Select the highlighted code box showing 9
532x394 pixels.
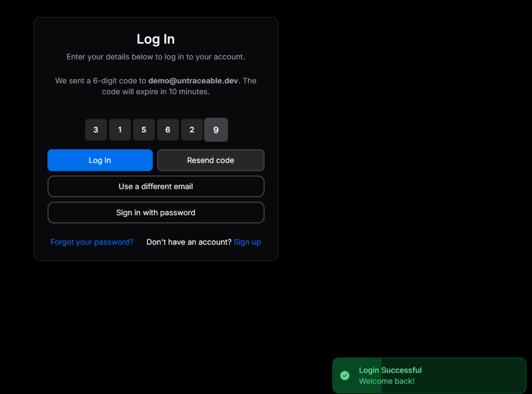[216, 130]
